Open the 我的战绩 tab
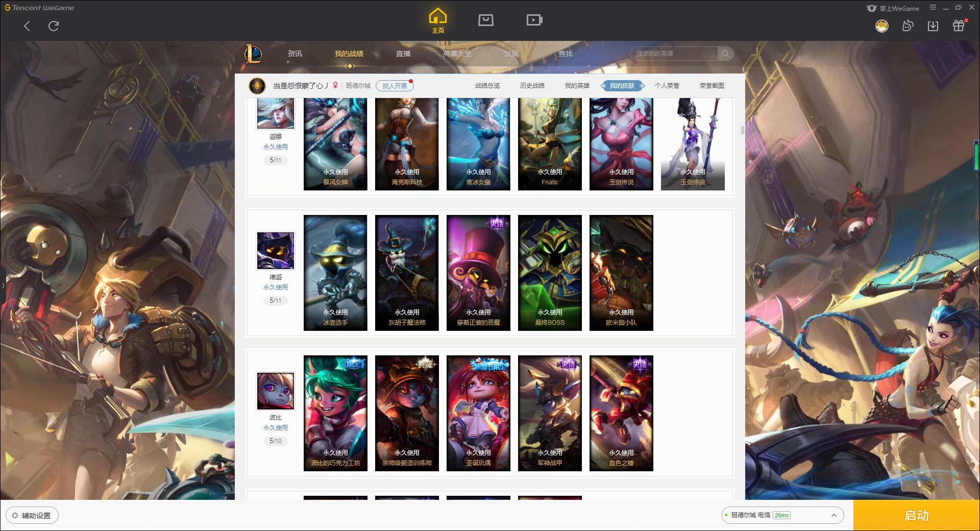980x531 pixels. click(349, 54)
